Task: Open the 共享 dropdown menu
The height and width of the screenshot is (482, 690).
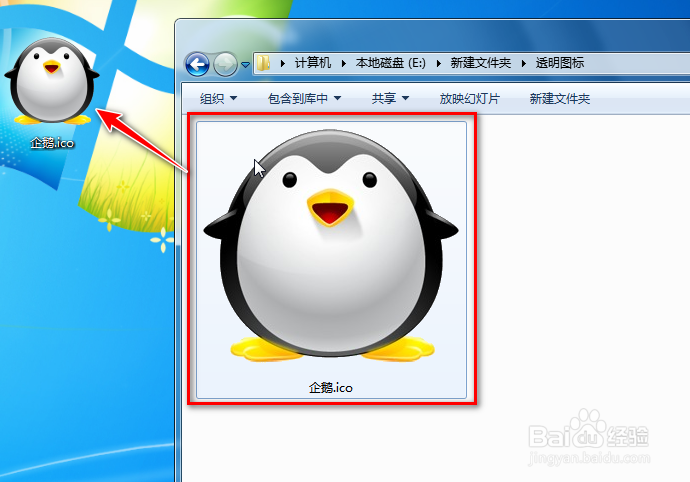Action: pos(390,98)
